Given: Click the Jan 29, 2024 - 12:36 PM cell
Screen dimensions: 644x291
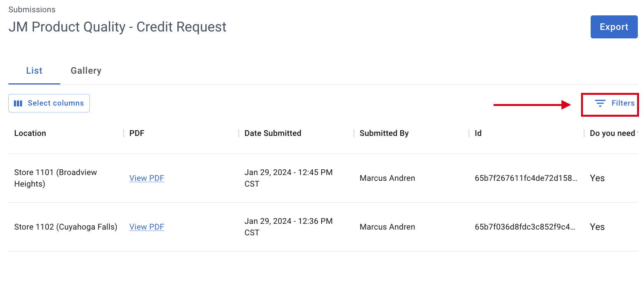Looking at the screenshot, I should (289, 227).
